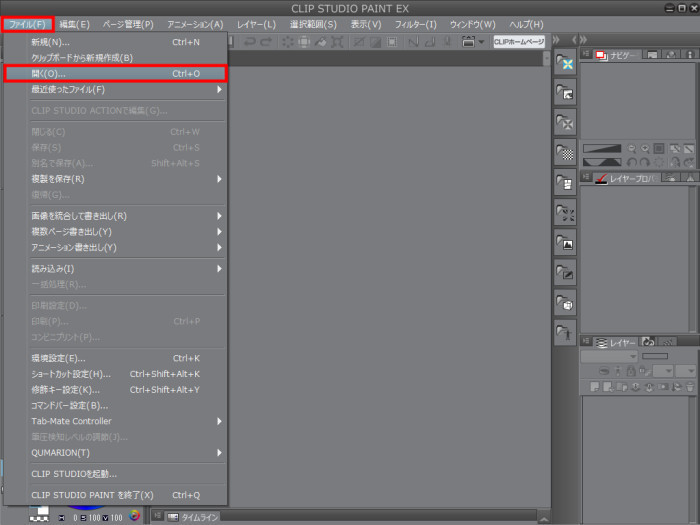Click the Delete Layer trash icon
Image resolution: width=700 pixels, height=525 pixels.
point(690,387)
